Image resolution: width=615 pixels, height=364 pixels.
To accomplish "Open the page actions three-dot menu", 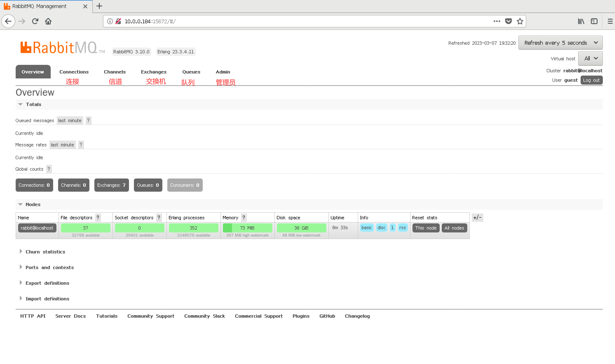I will point(497,21).
